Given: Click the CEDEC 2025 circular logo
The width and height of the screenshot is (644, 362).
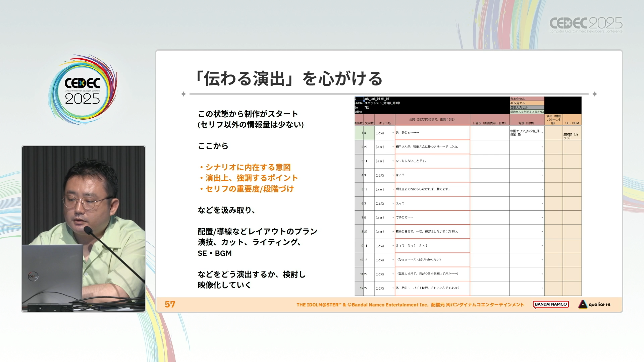Looking at the screenshot, I should point(83,90).
